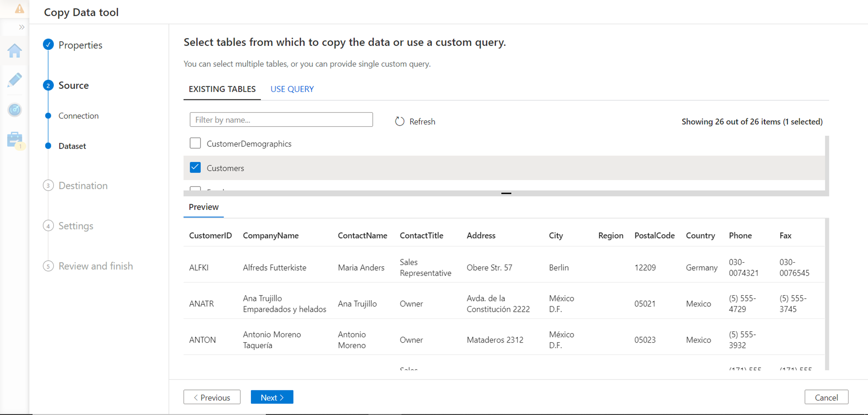Open the Manage toolbox icon
Screen dimensions: 868x415
[x=15, y=140]
